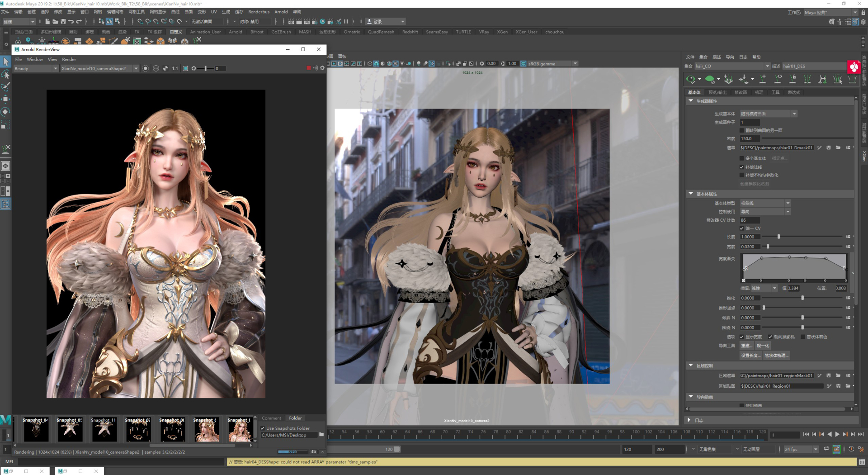
Task: Switch to the 修改器 tab in XGen
Action: (741, 93)
